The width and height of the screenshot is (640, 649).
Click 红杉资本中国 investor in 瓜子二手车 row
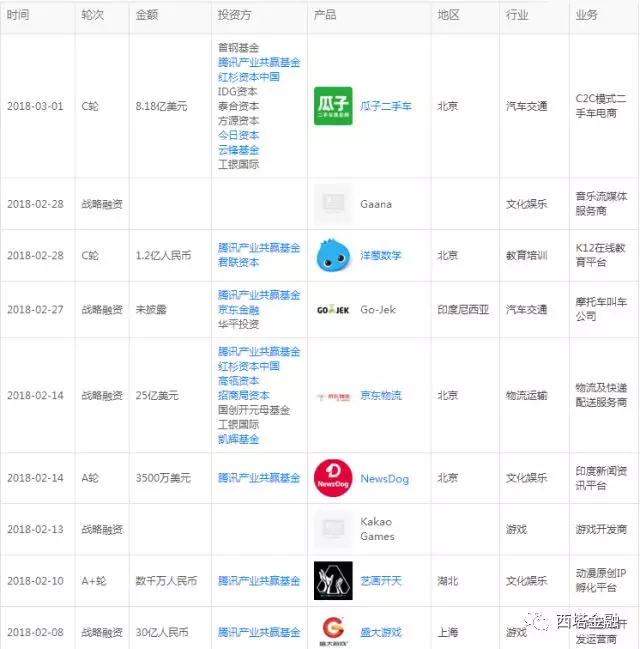pyautogui.click(x=248, y=77)
